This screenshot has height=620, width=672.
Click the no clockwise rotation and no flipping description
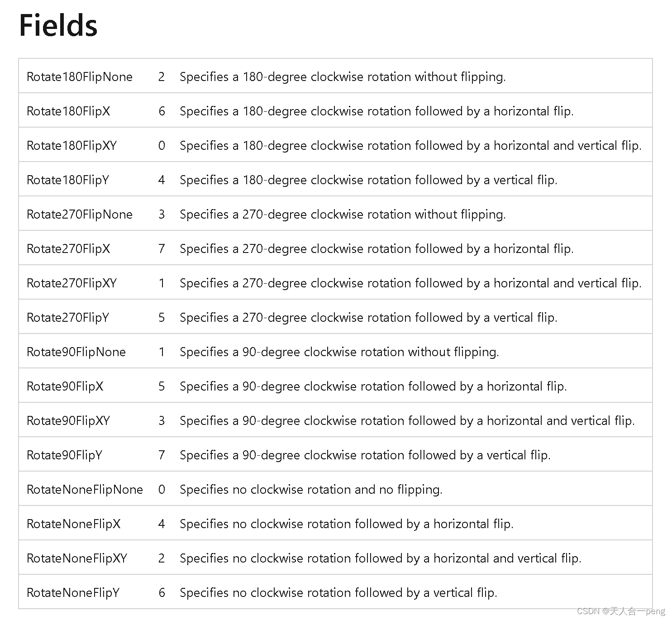pos(311,489)
